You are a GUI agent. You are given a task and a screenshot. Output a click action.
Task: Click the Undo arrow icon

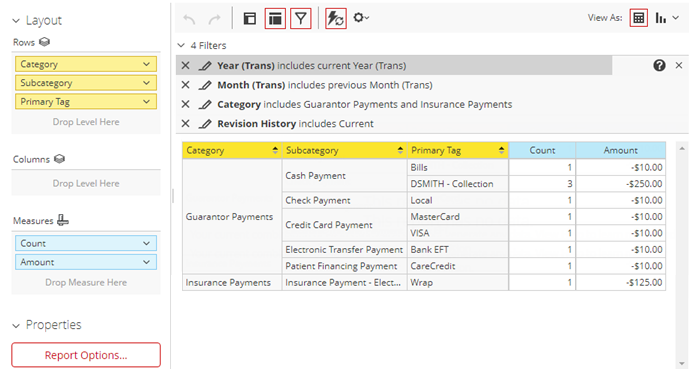[189, 19]
